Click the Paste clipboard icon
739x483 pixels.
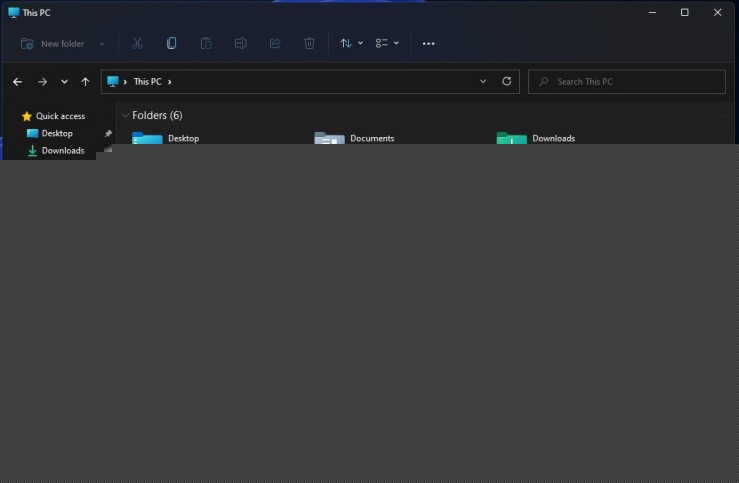tap(206, 44)
